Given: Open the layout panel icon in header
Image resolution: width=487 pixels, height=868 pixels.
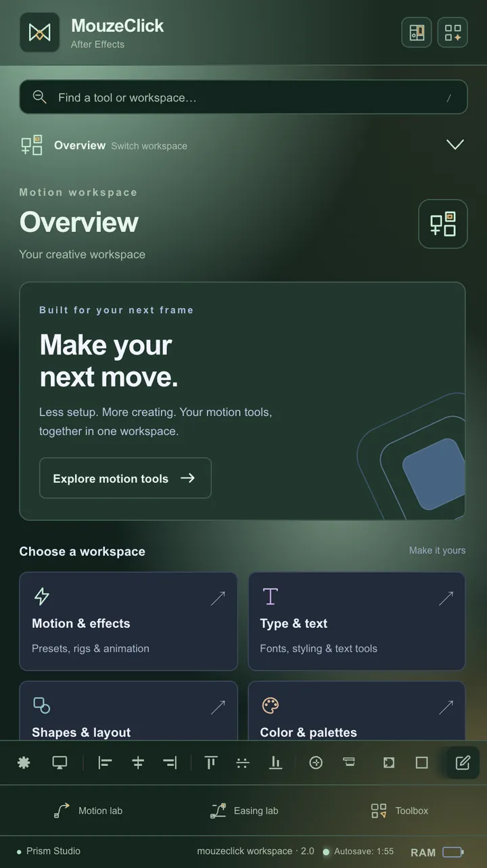Looking at the screenshot, I should tap(417, 32).
